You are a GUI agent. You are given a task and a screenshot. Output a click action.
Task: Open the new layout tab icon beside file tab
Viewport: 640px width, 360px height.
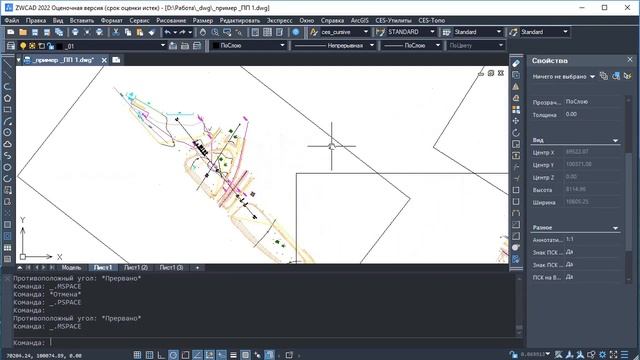[x=116, y=60]
